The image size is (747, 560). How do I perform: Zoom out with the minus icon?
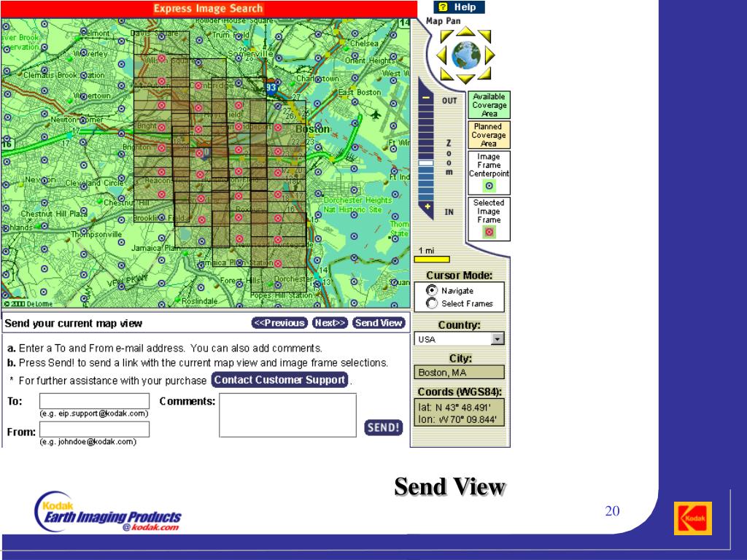(425, 98)
